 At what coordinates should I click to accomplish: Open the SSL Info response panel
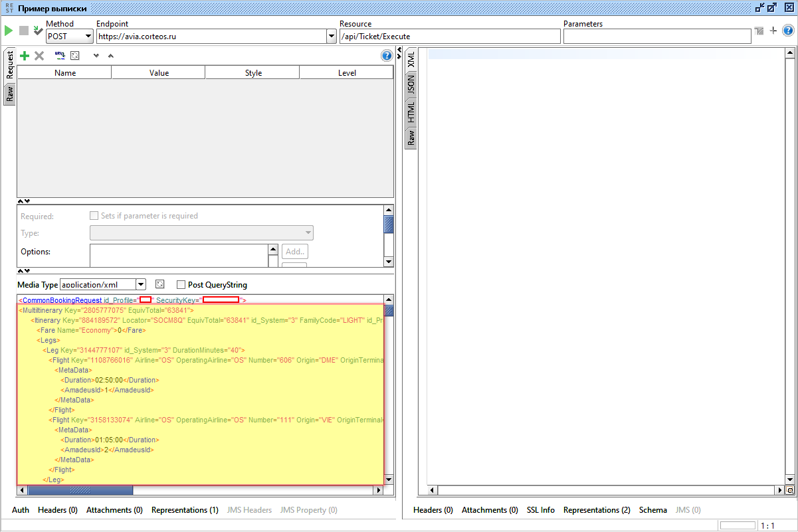(x=540, y=510)
